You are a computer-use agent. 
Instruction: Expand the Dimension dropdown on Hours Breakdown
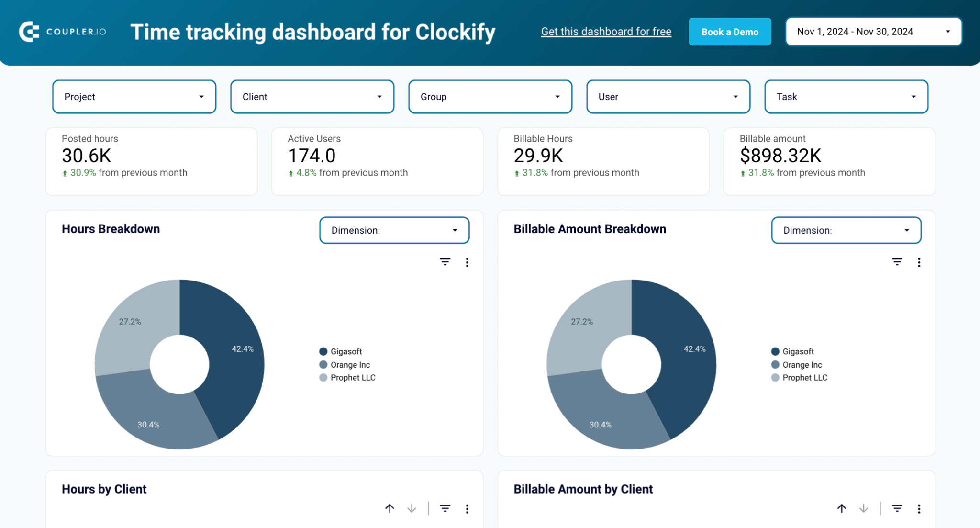[x=394, y=230]
